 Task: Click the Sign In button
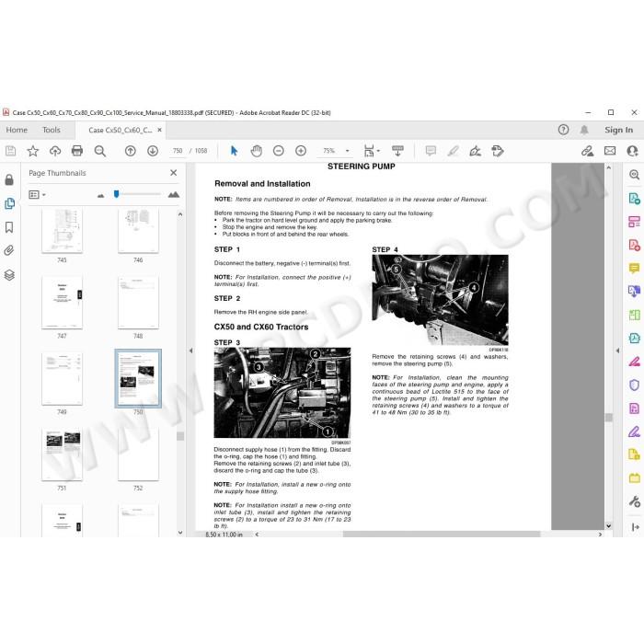(618, 130)
